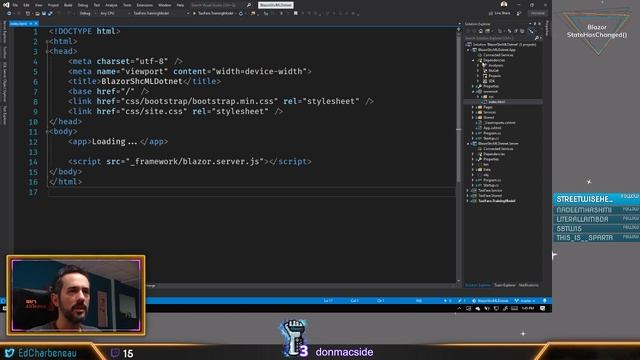Collapse the BlazorShcMLDotnet.App project node
640x360 pixels.
(x=469, y=50)
